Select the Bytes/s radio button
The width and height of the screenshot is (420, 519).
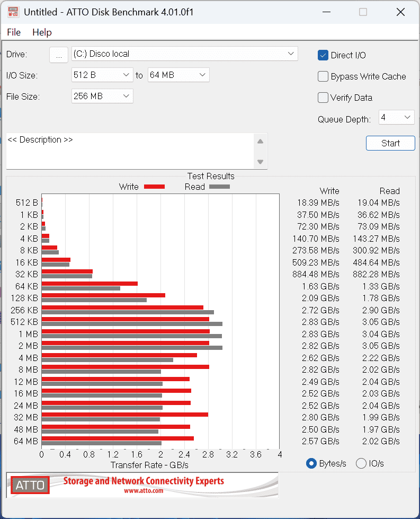coord(311,463)
